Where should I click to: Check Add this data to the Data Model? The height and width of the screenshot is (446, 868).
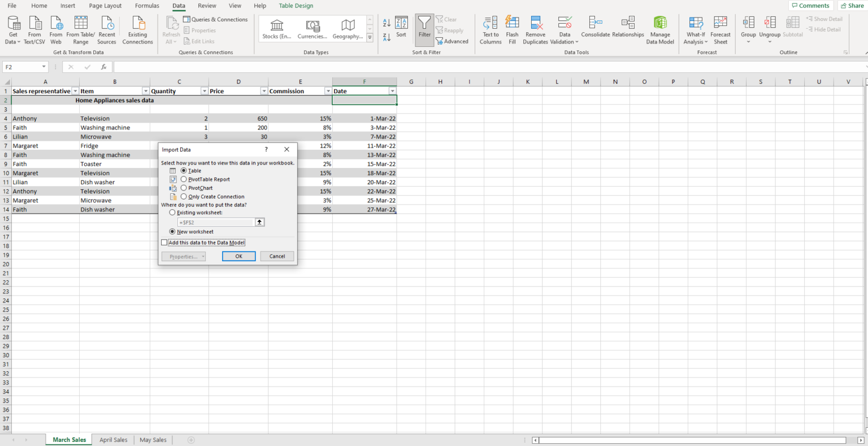[164, 242]
